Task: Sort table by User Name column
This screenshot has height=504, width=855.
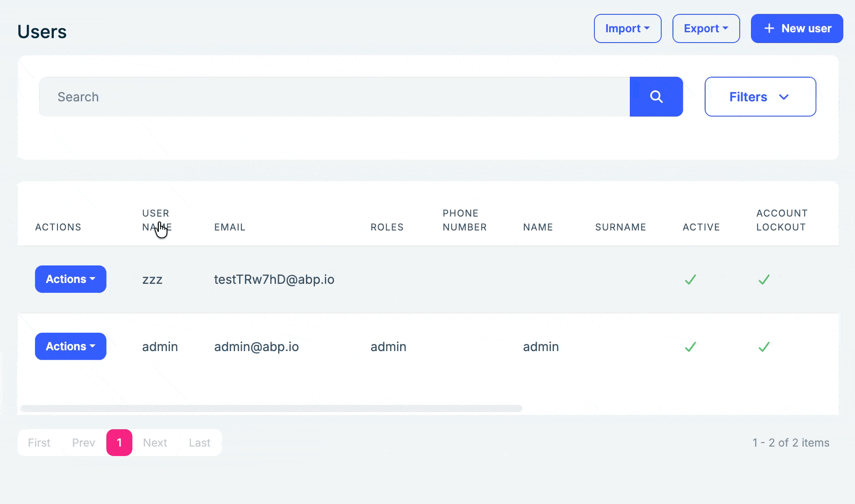Action: [156, 220]
